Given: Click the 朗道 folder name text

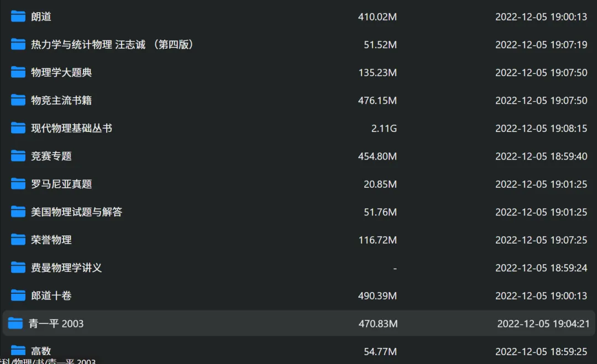Looking at the screenshot, I should pos(41,17).
